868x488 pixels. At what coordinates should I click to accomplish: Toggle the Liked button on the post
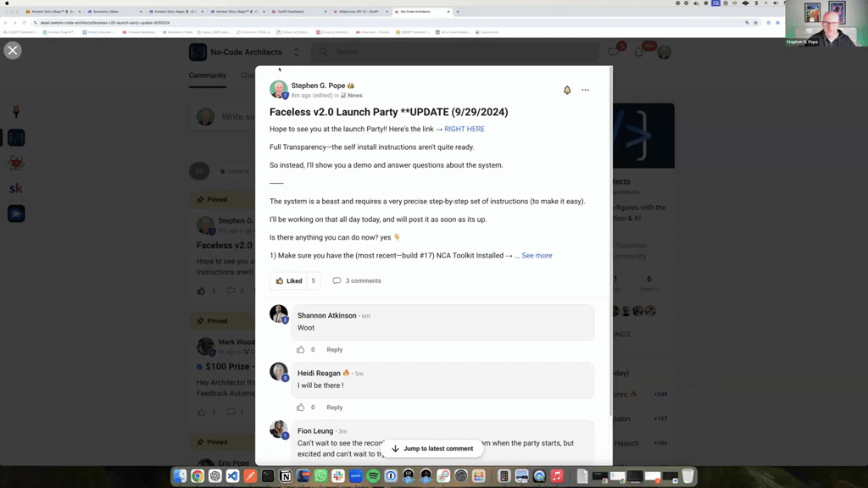[x=289, y=280]
